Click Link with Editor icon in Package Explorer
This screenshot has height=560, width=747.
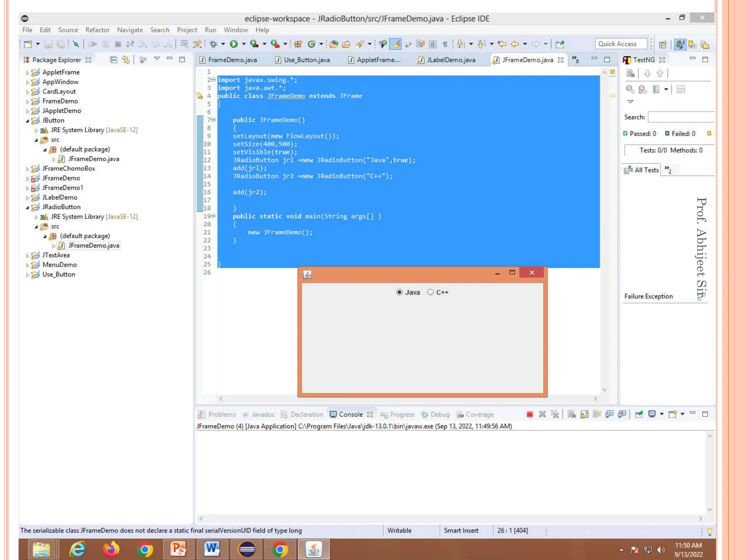(x=126, y=59)
